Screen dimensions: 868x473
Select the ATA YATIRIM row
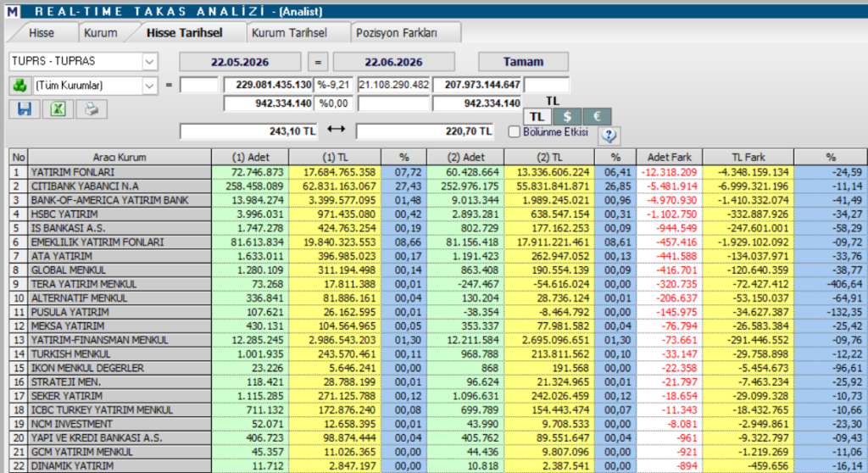437,256
